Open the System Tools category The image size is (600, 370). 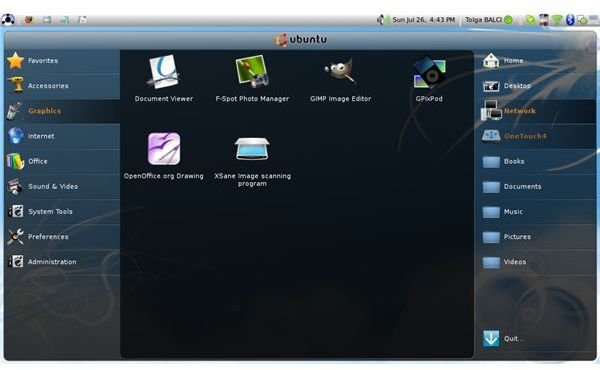(62, 212)
